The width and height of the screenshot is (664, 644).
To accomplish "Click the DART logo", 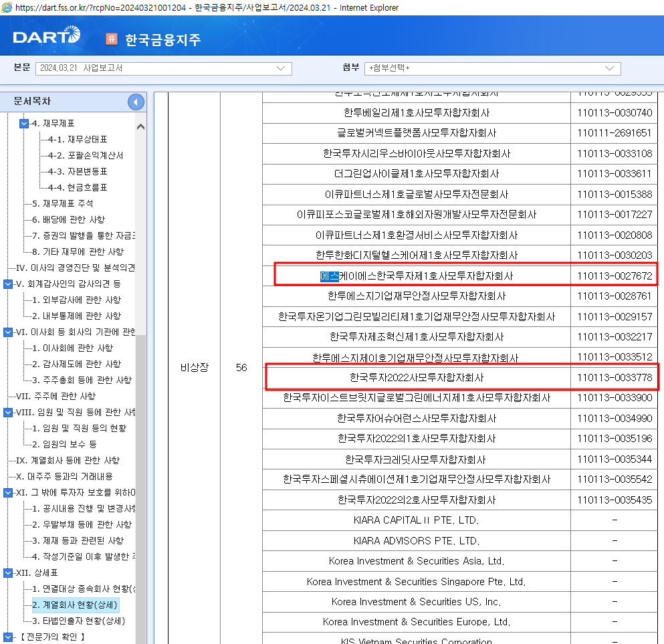I will coord(46,35).
